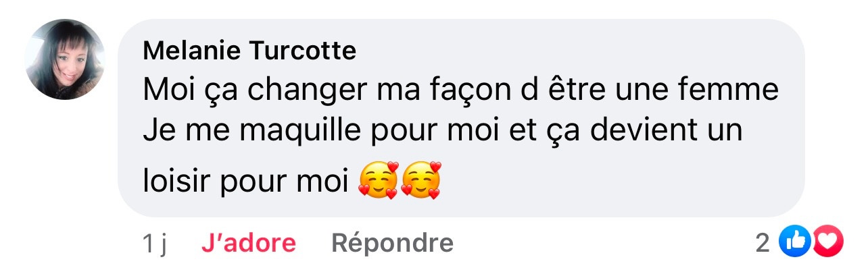Viewport: 868px width, 274px height.
Task: Click the blue thumbs-up reaction icon
Action: tap(794, 242)
